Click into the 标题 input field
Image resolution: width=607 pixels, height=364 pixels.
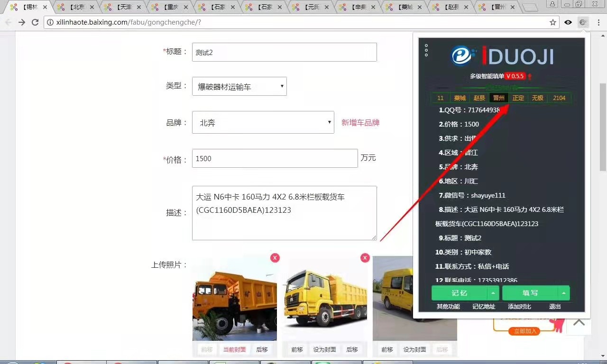[285, 52]
